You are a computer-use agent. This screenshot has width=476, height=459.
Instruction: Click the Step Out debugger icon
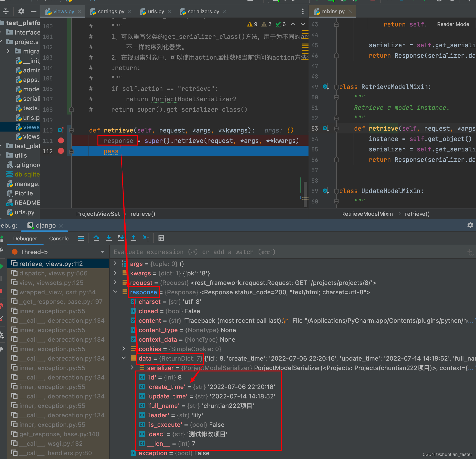pyautogui.click(x=133, y=238)
